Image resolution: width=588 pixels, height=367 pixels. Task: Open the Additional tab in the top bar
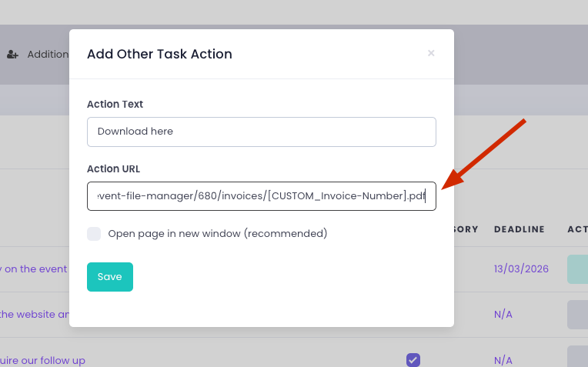pos(46,55)
